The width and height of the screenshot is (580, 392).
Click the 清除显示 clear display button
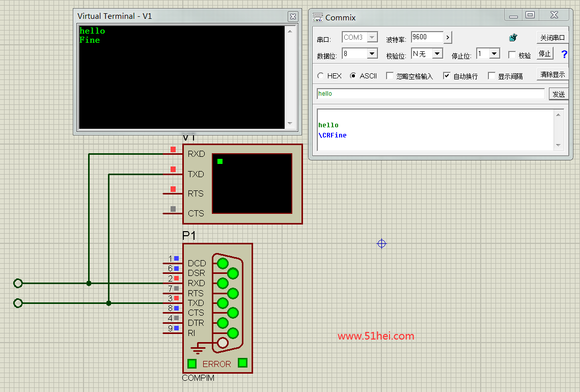(x=553, y=74)
